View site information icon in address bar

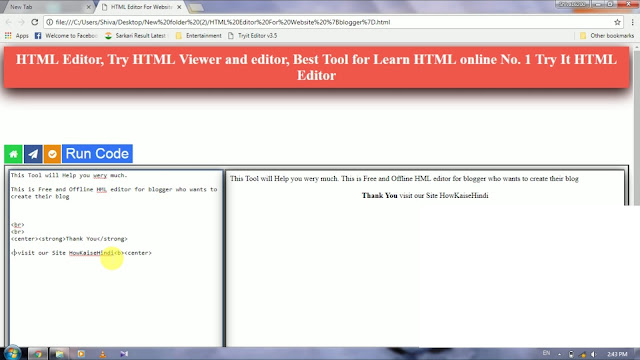[x=49, y=22]
